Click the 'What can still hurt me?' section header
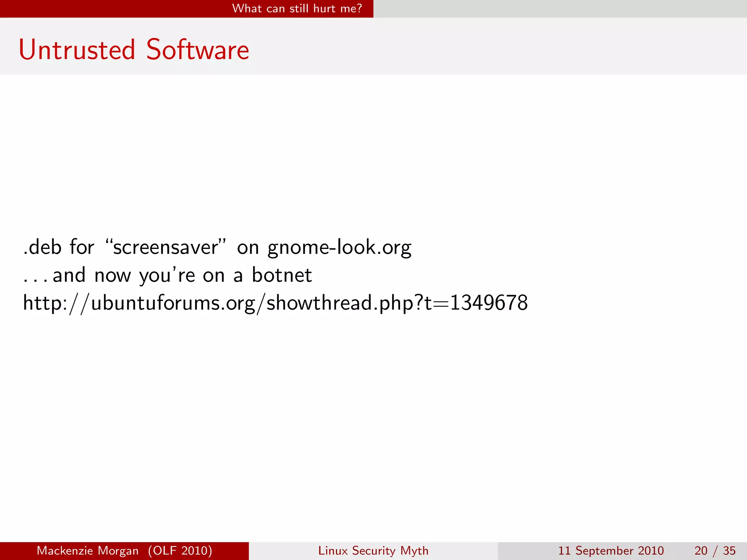The height and width of the screenshot is (560, 747). 297,8
